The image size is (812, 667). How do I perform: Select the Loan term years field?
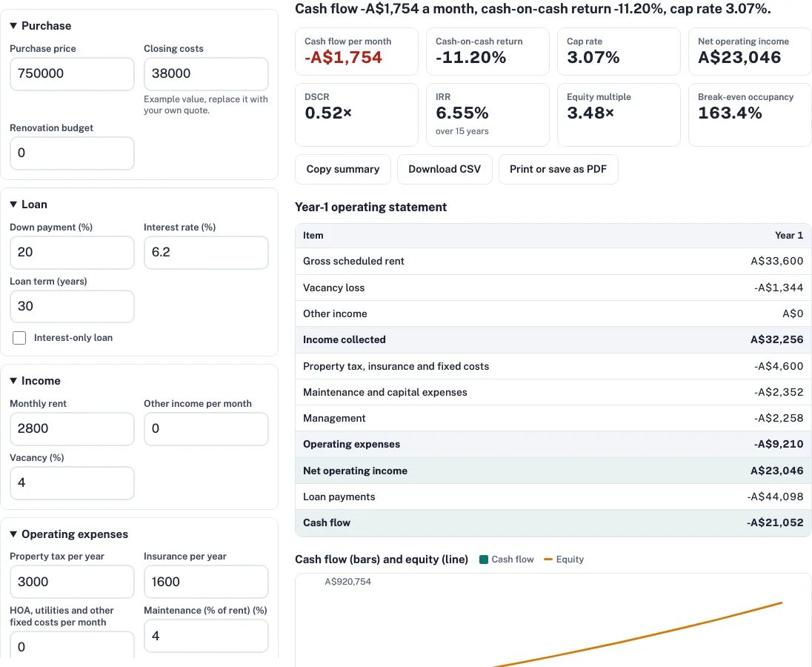72,306
